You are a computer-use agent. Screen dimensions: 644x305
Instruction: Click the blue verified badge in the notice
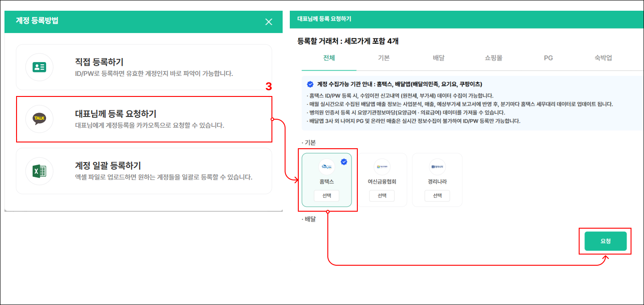point(310,84)
